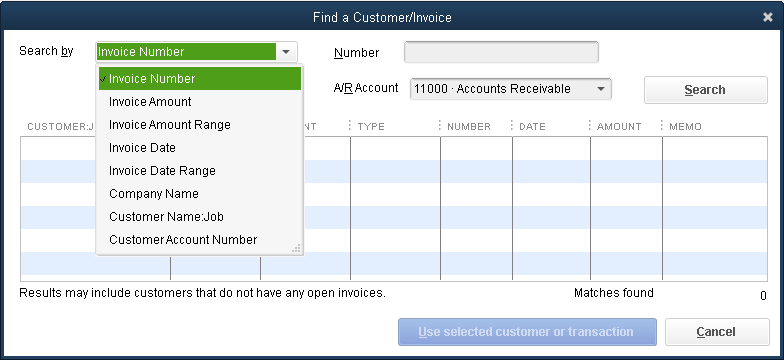Sort by the TYPE column header
This screenshot has height=360, width=784.
pyautogui.click(x=371, y=126)
